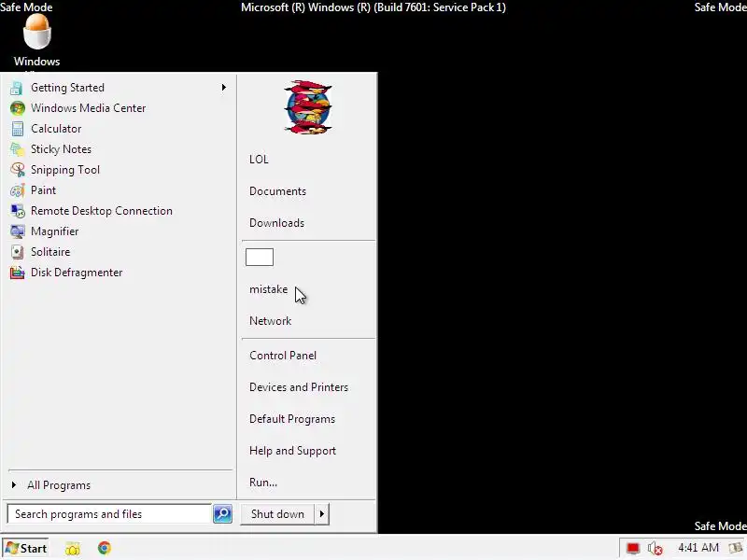Open the Magnifier icon
This screenshot has height=560, width=747.
[x=17, y=231]
